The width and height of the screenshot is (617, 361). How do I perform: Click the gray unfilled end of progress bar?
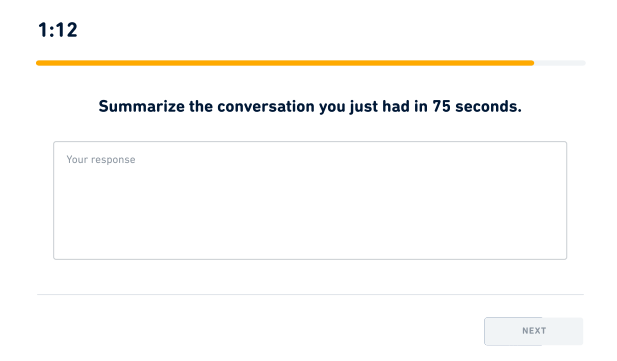(x=560, y=63)
